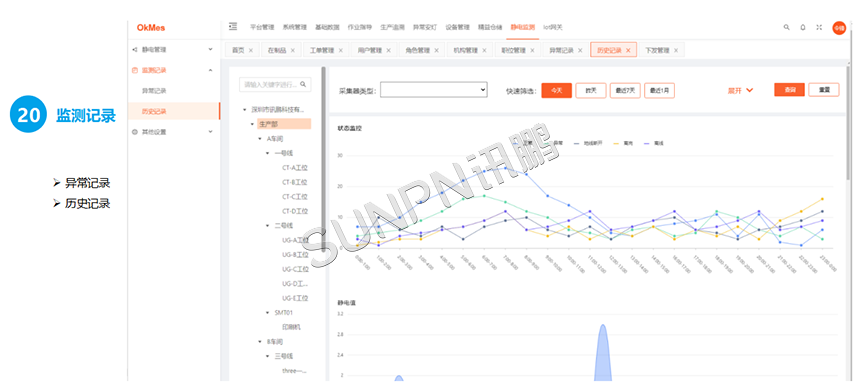860x391 pixels.
Task: Open notifications with the bell icon
Action: tap(803, 27)
